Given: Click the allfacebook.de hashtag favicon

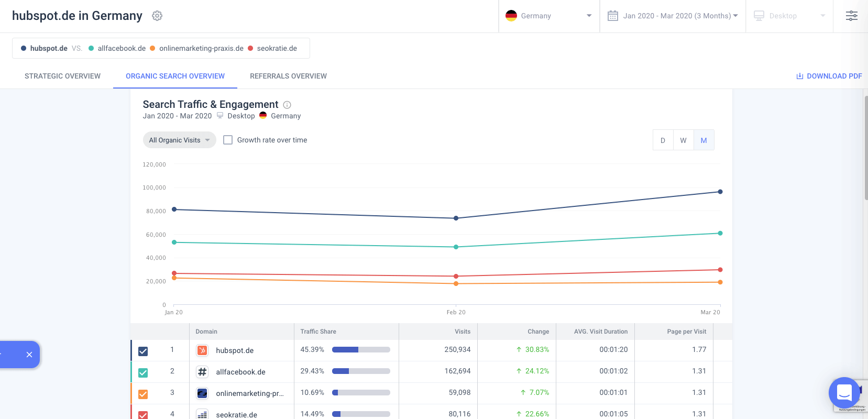Looking at the screenshot, I should [x=202, y=372].
